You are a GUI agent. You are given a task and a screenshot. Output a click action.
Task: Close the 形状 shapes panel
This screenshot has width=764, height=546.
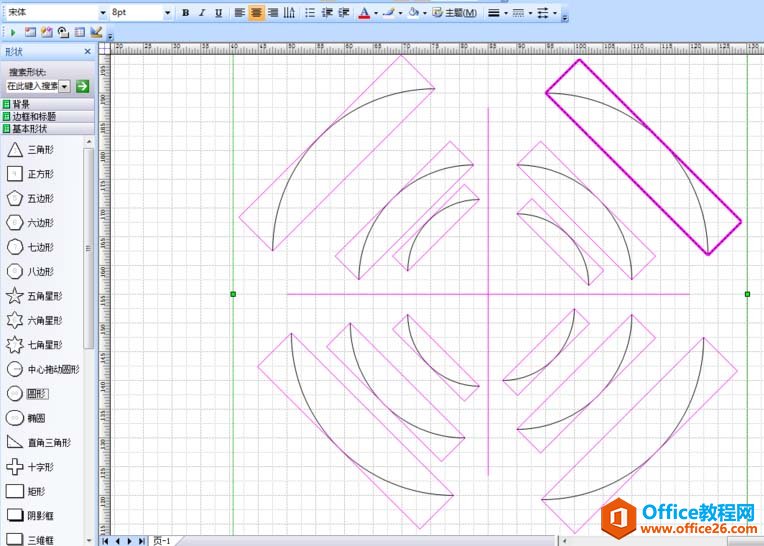[x=88, y=51]
